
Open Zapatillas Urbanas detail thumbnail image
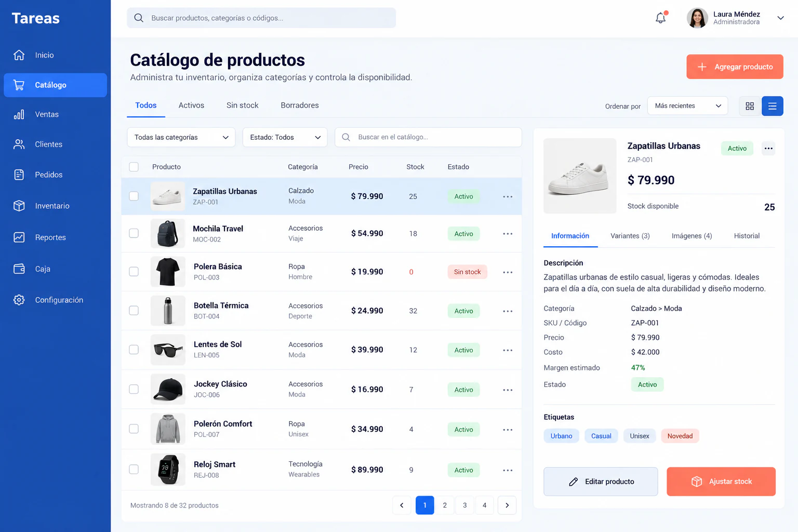coord(580,176)
